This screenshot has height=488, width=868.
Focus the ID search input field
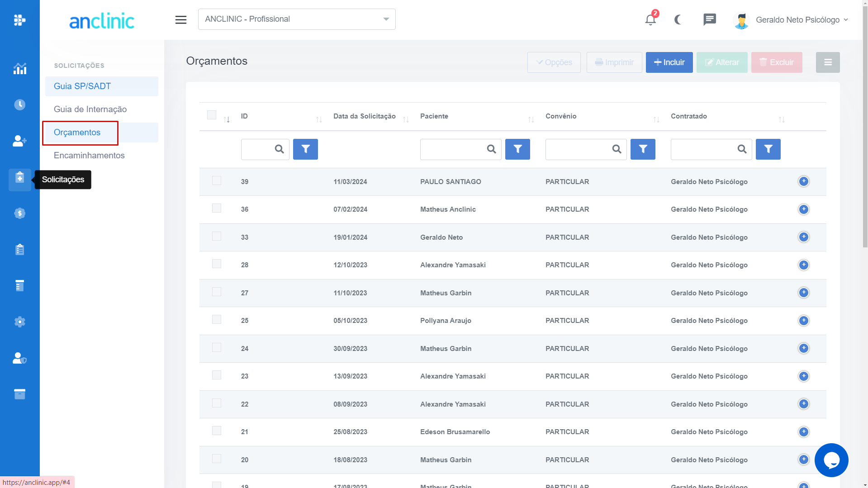click(265, 149)
